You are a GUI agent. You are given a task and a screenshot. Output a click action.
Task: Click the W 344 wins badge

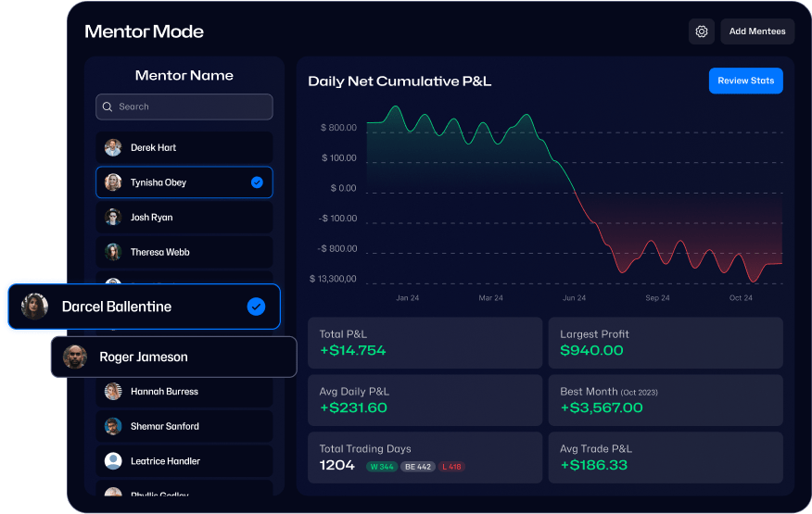[381, 467]
